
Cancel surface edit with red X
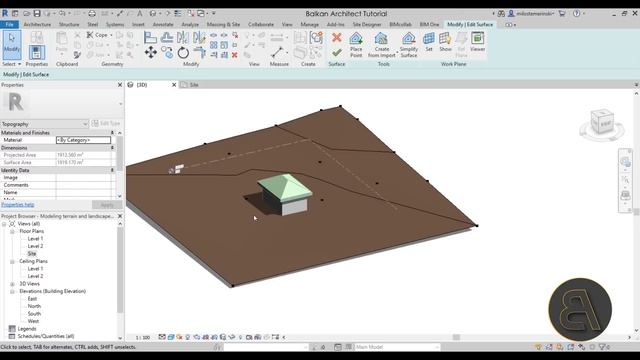pyautogui.click(x=336, y=38)
